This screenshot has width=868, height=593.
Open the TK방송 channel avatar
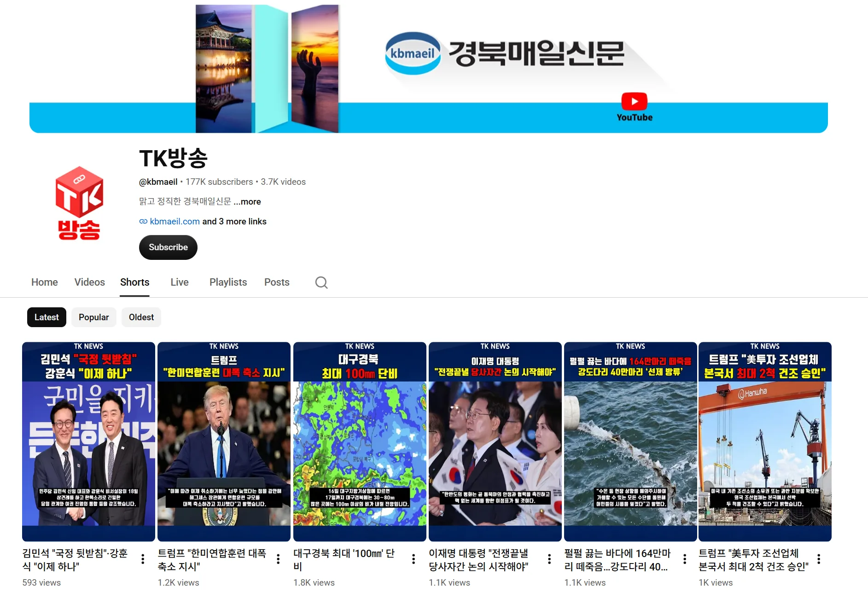point(79,203)
